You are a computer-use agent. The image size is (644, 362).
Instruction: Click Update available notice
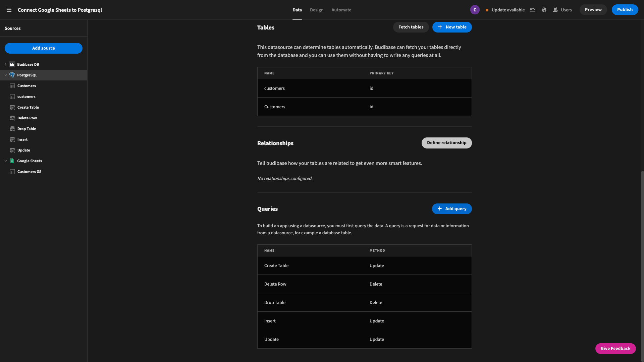pyautogui.click(x=505, y=10)
